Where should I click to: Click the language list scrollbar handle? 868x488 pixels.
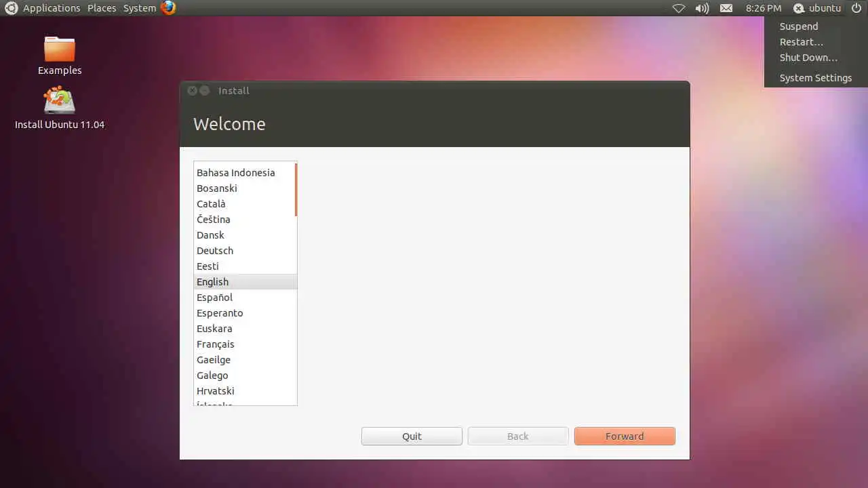(296, 190)
